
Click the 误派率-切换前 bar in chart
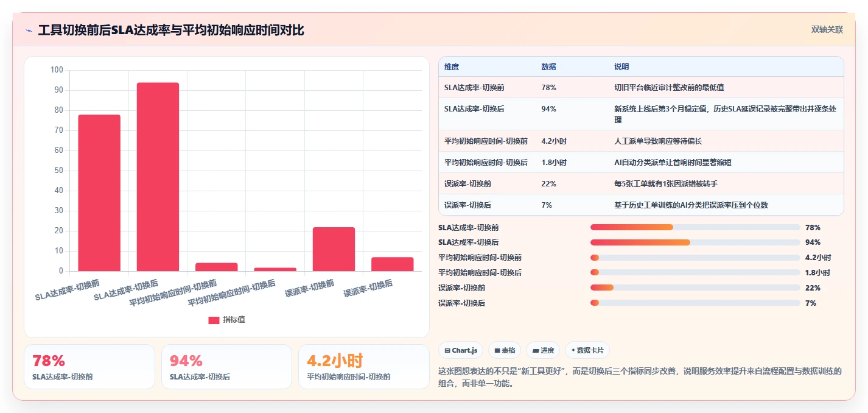[334, 249]
